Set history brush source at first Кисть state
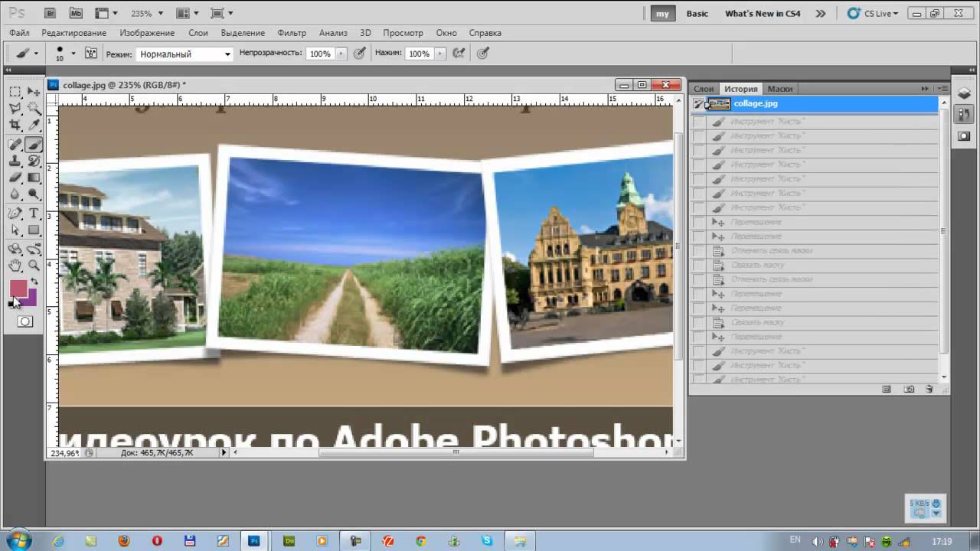 pos(698,122)
